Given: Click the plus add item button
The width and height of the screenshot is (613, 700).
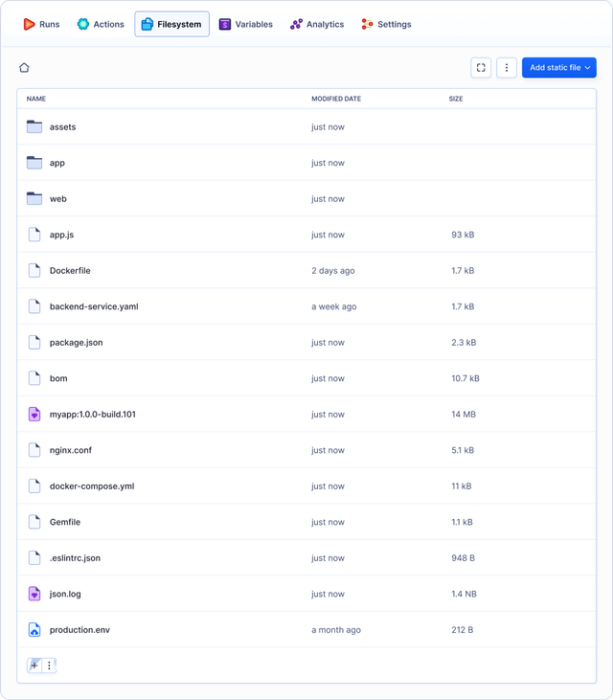Looking at the screenshot, I should click(34, 666).
